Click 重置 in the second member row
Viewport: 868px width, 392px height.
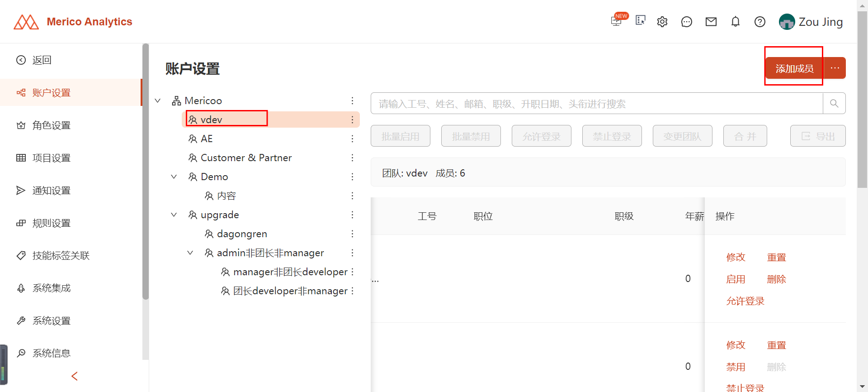pyautogui.click(x=777, y=345)
